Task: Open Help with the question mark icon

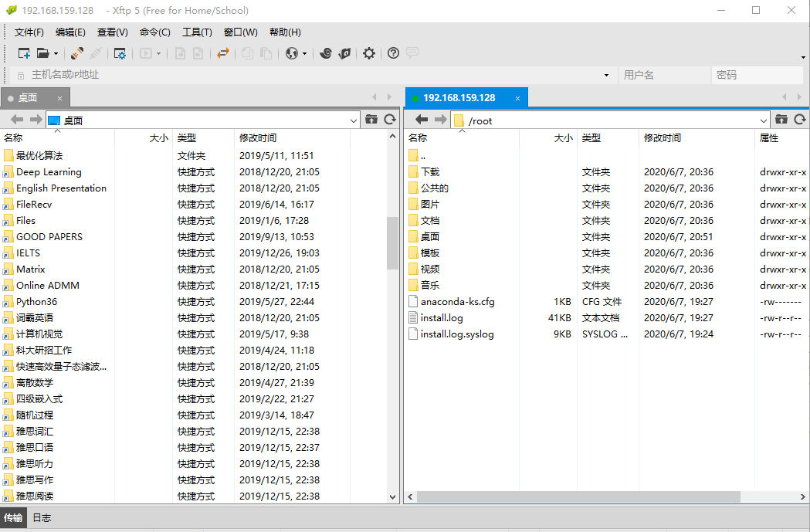Action: pyautogui.click(x=393, y=53)
